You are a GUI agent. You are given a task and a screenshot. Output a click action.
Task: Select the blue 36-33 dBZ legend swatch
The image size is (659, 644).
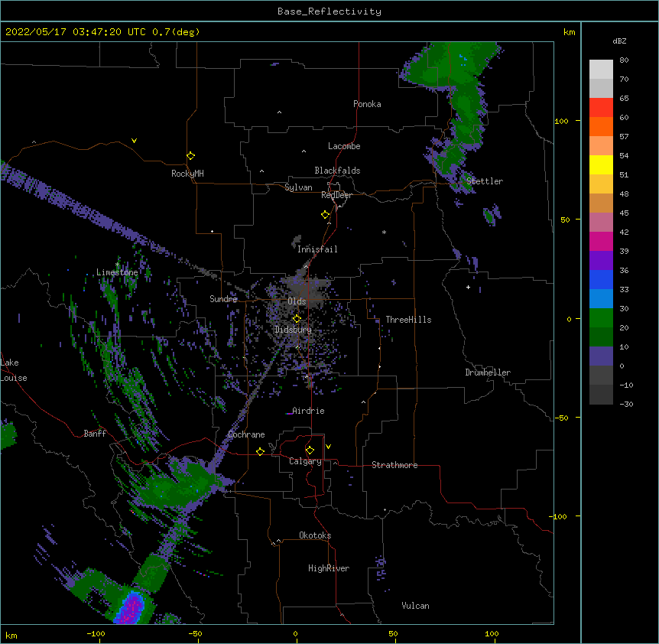pyautogui.click(x=601, y=279)
